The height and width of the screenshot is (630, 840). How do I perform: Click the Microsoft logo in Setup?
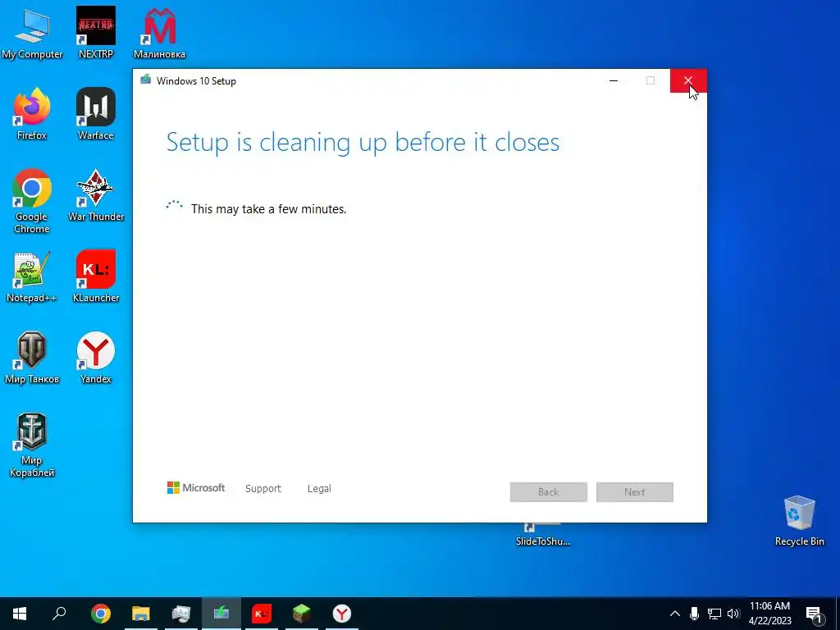click(196, 488)
